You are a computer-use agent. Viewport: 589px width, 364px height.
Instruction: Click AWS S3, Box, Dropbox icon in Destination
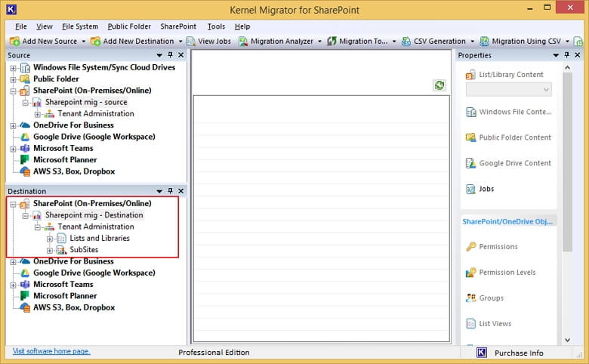[25, 307]
